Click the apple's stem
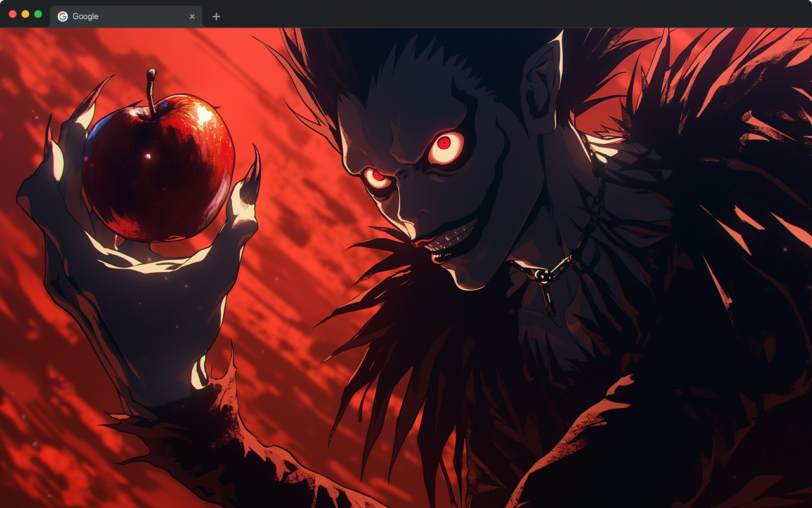The height and width of the screenshot is (508, 812). tap(152, 88)
